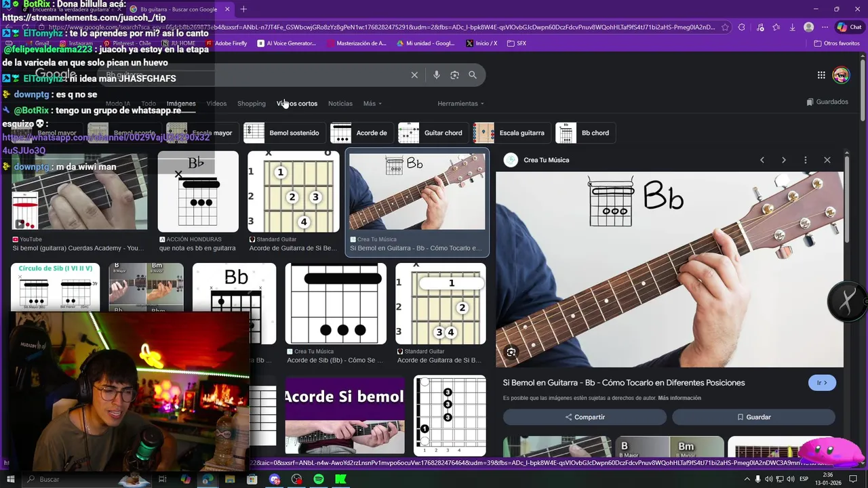Open the preview panel three-dot options
The width and height of the screenshot is (868, 488).
[x=806, y=160]
